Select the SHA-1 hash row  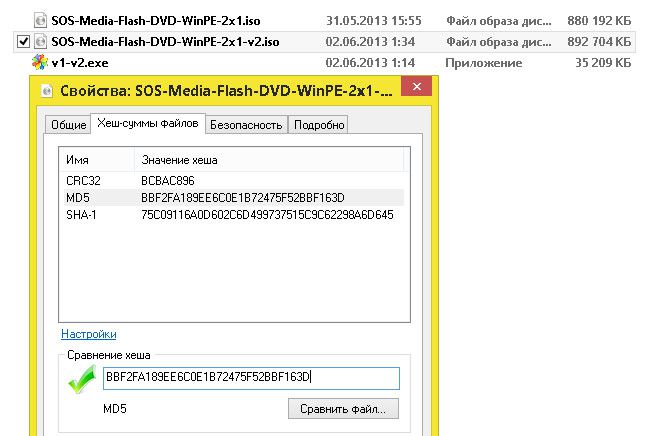(x=231, y=214)
